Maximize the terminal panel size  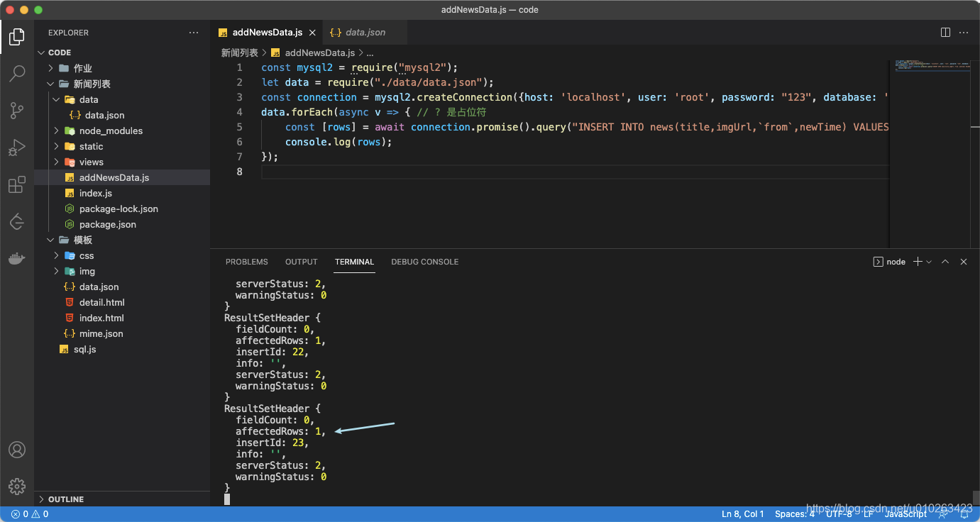945,262
